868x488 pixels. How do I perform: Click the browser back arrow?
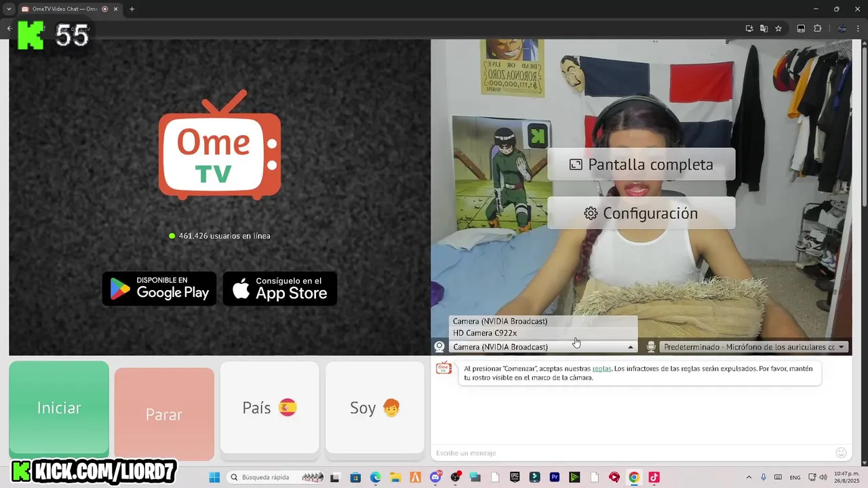point(9,28)
